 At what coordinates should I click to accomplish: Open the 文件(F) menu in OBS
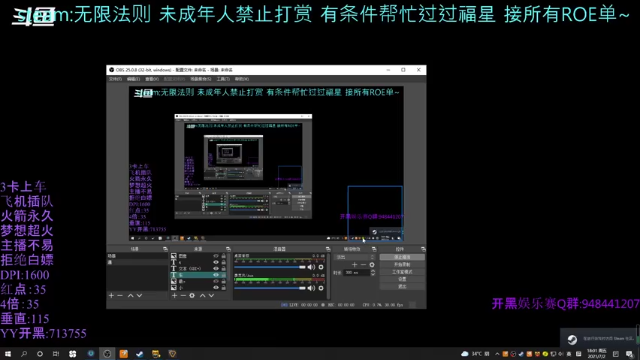click(115, 79)
